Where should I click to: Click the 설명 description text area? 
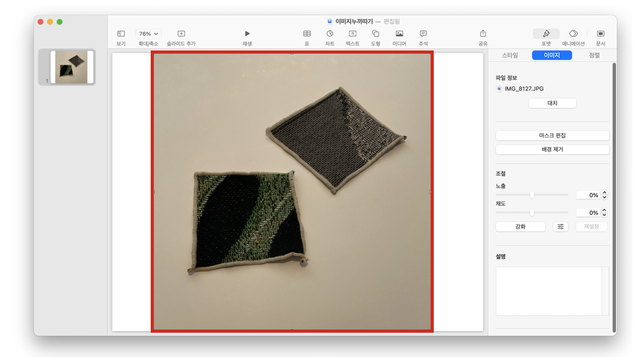coord(549,291)
